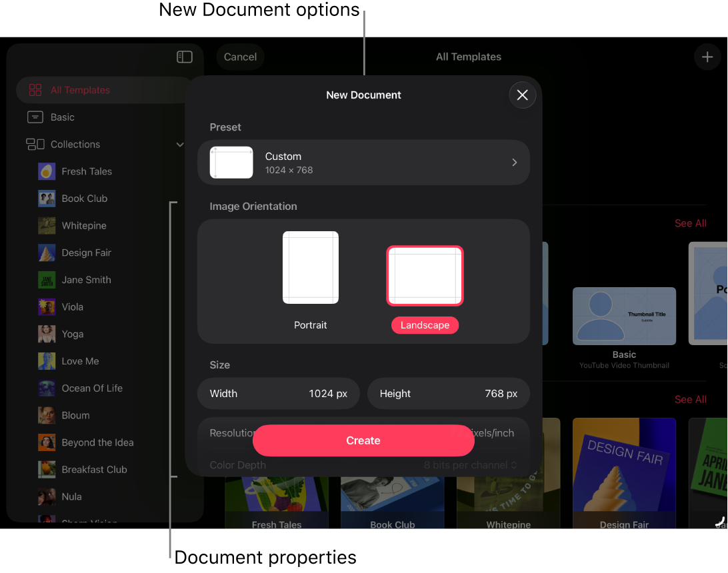The image size is (728, 573).
Task: Click the See All link for templates
Action: 690,223
